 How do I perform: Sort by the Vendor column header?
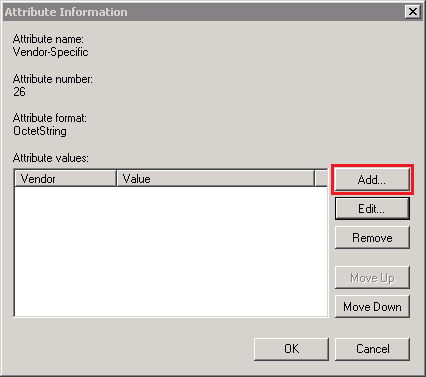click(66, 179)
